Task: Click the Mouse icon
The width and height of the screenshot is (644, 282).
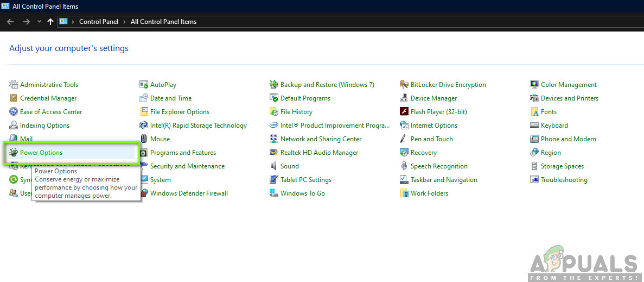Action: coord(144,139)
